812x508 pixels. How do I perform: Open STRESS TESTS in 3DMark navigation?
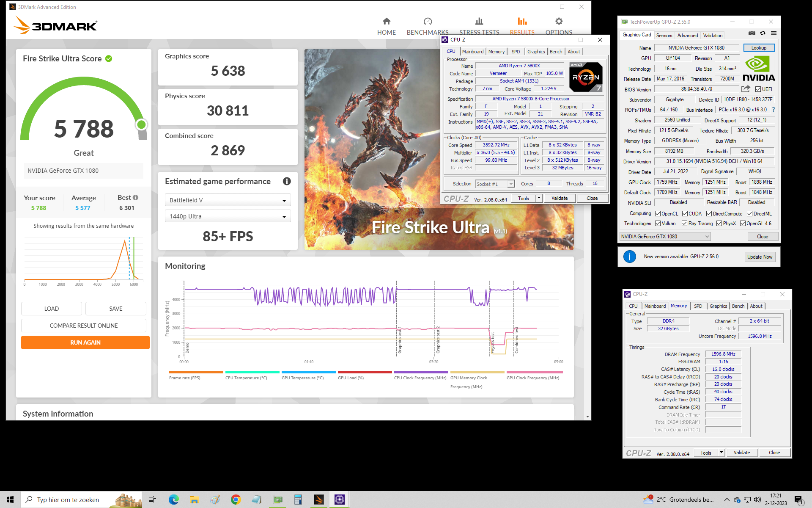(x=479, y=26)
